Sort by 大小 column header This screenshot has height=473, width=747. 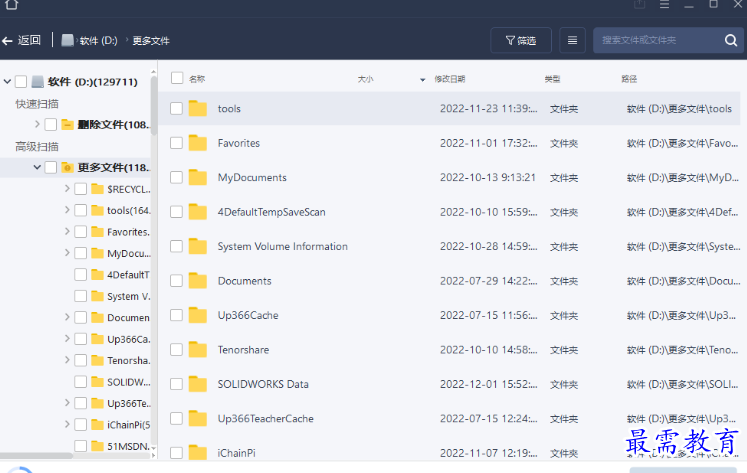[x=365, y=79]
